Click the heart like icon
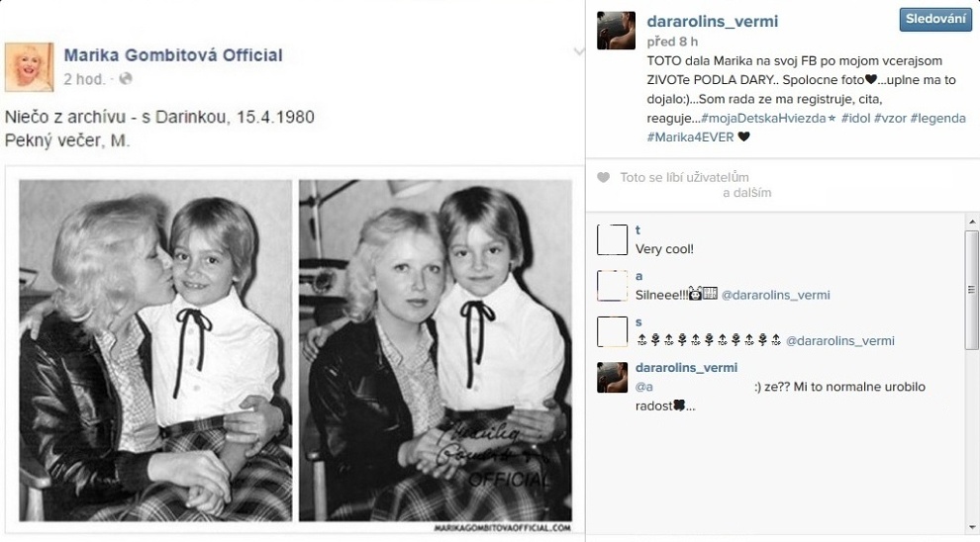Viewport: 980px width, 542px height. [603, 177]
